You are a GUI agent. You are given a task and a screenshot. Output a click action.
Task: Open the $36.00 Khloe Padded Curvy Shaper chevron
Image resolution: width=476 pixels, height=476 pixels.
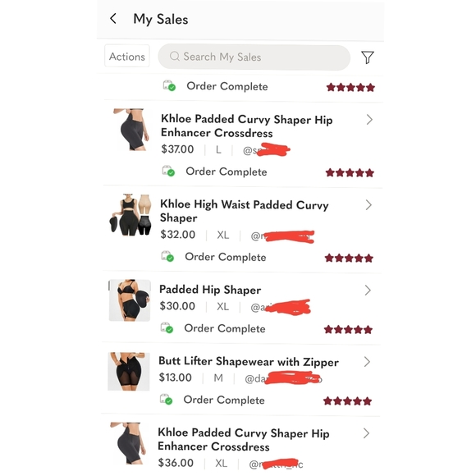click(366, 433)
